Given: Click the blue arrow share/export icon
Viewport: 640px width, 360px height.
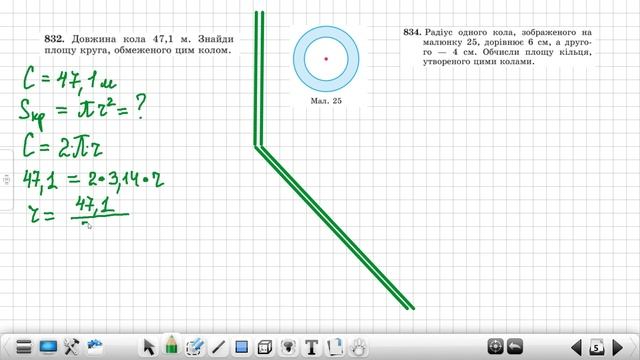Looking at the screenshot, I should 95,345.
